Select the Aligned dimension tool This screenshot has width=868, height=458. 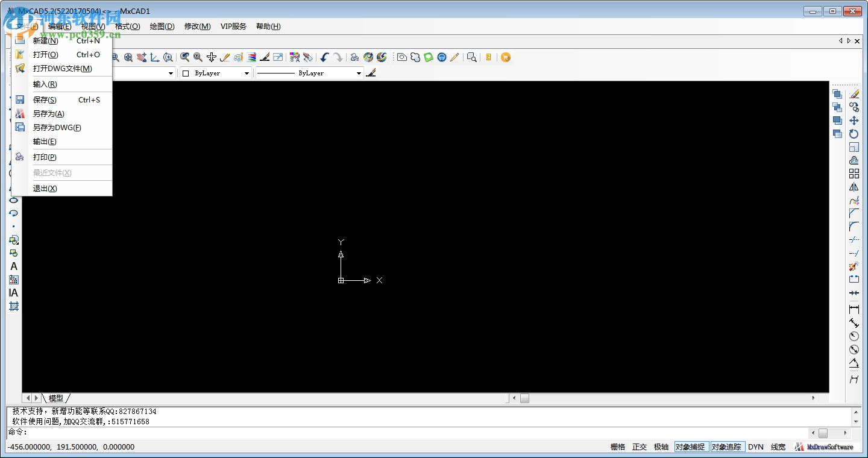(x=854, y=323)
